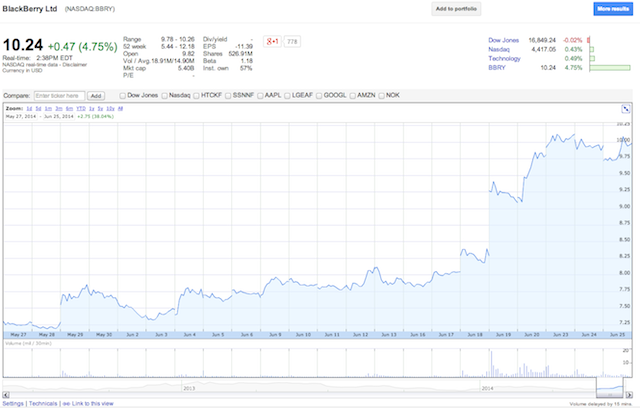Open the Dow Jones index link
Screen dimensions: 640x408
[504, 40]
